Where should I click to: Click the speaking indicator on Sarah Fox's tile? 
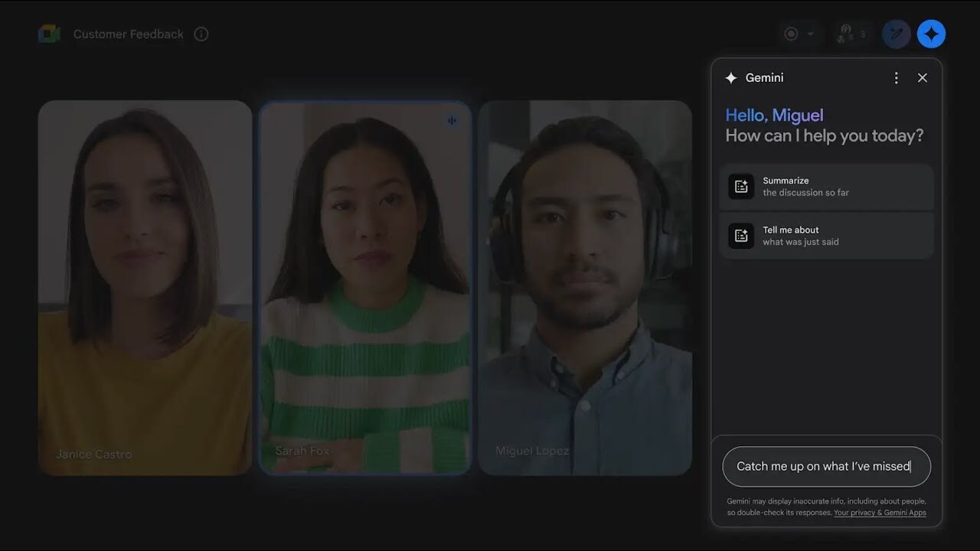(x=452, y=120)
